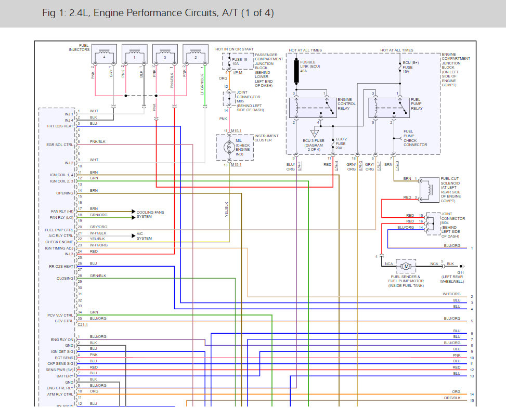Click the fuel pump relay symbol box
Screen dimensions: 506x420
click(389, 108)
